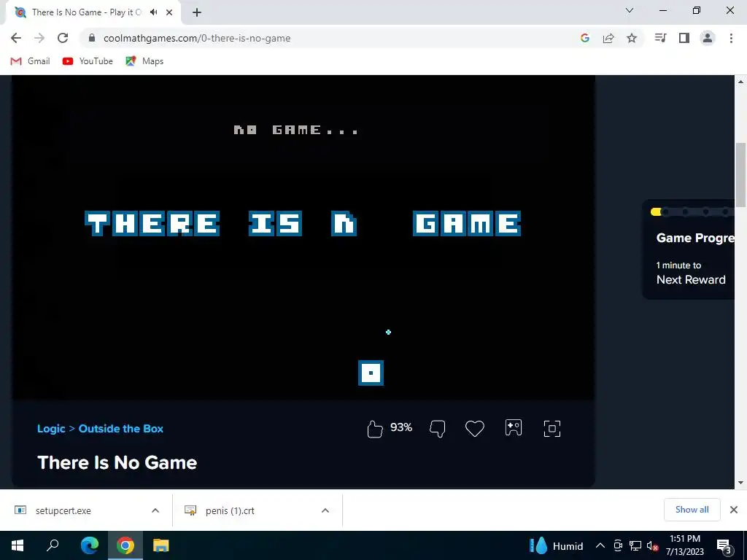Open the notification center icon

(x=724, y=545)
